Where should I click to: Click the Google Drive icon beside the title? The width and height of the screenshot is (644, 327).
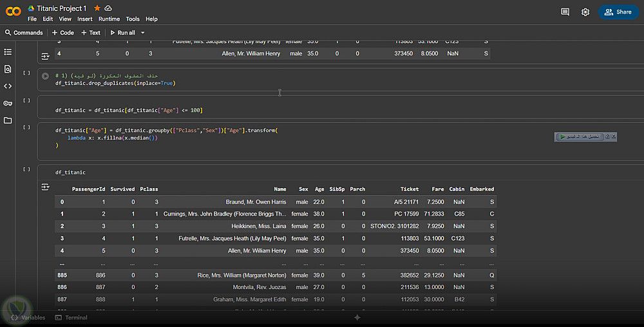(x=31, y=8)
